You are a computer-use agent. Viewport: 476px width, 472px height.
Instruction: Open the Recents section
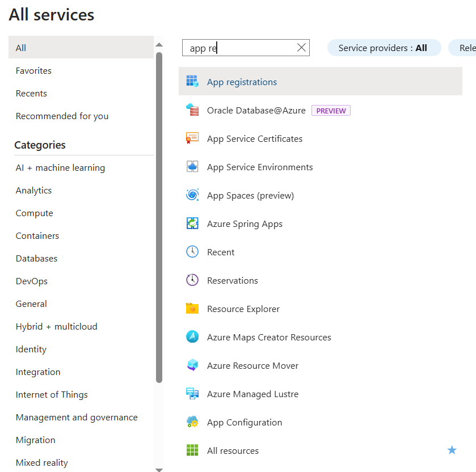[x=31, y=94]
